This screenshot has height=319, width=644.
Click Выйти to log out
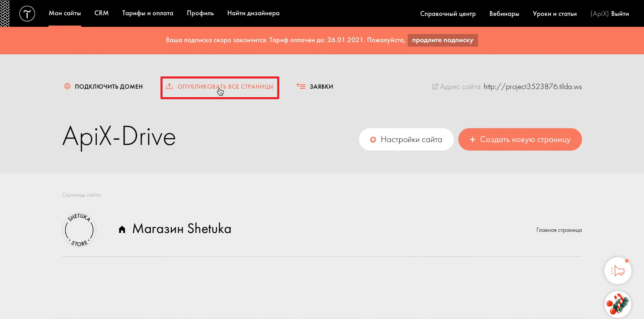[x=620, y=14]
